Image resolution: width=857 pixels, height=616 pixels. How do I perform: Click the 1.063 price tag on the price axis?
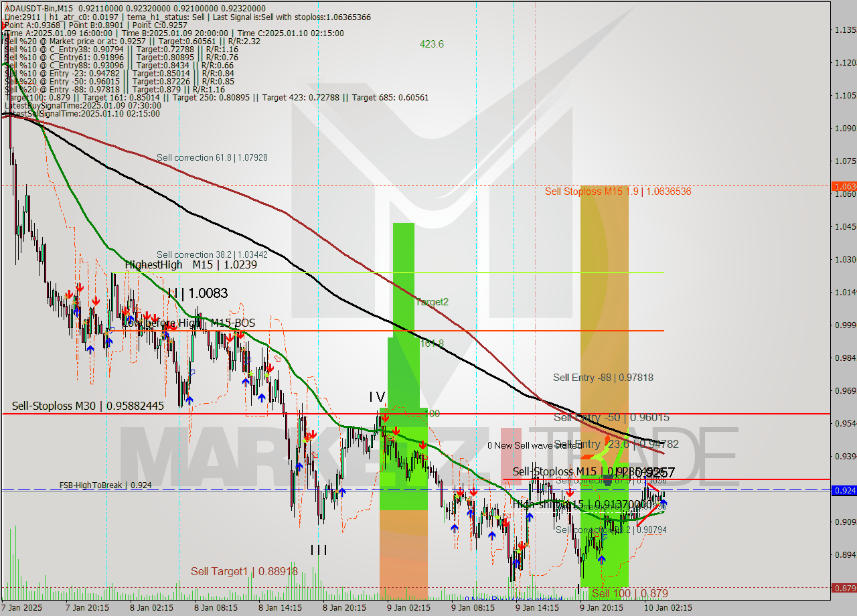(843, 186)
